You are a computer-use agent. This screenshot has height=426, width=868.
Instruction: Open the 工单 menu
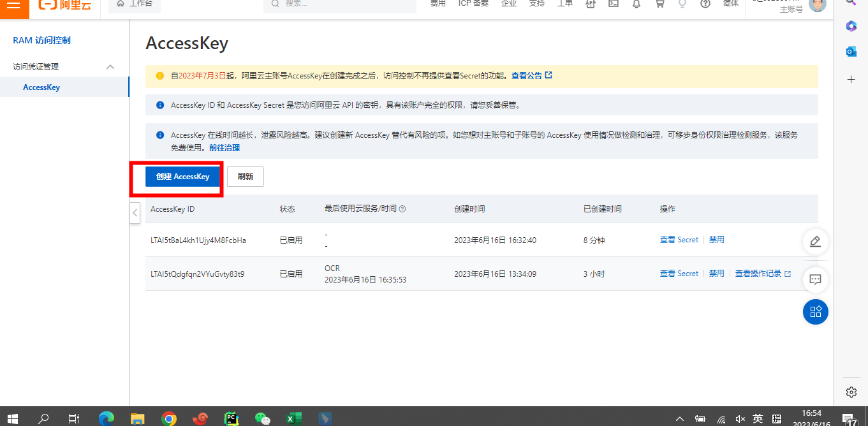565,4
